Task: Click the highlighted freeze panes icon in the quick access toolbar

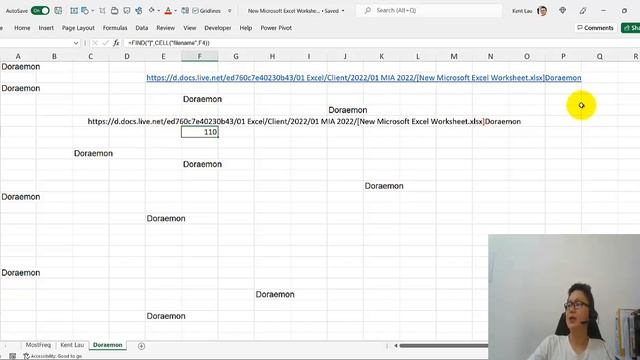Action: tap(74, 11)
